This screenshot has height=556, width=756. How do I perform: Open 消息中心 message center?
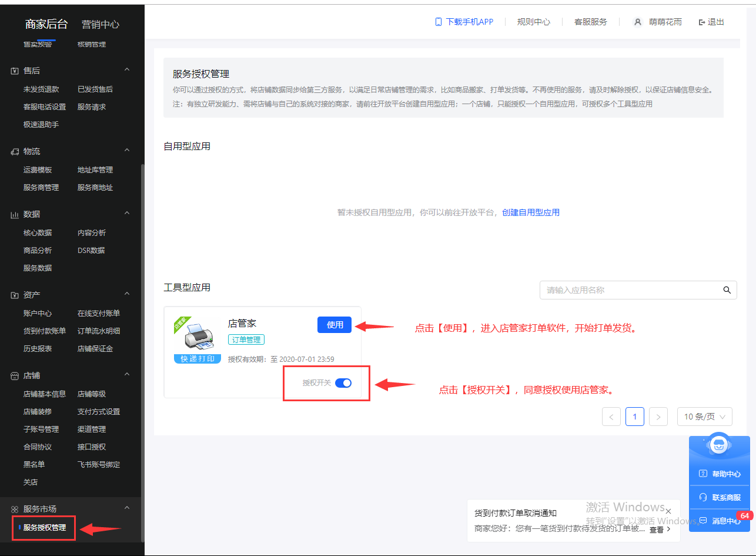point(720,521)
